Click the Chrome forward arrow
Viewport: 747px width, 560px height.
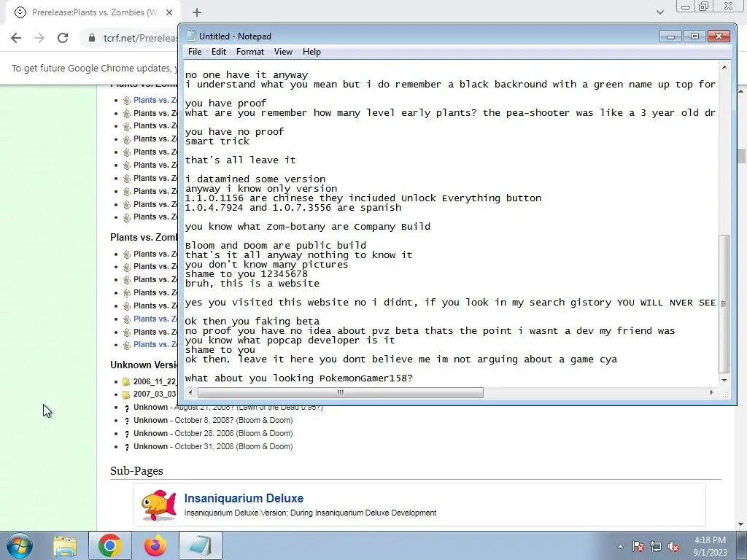coord(39,38)
